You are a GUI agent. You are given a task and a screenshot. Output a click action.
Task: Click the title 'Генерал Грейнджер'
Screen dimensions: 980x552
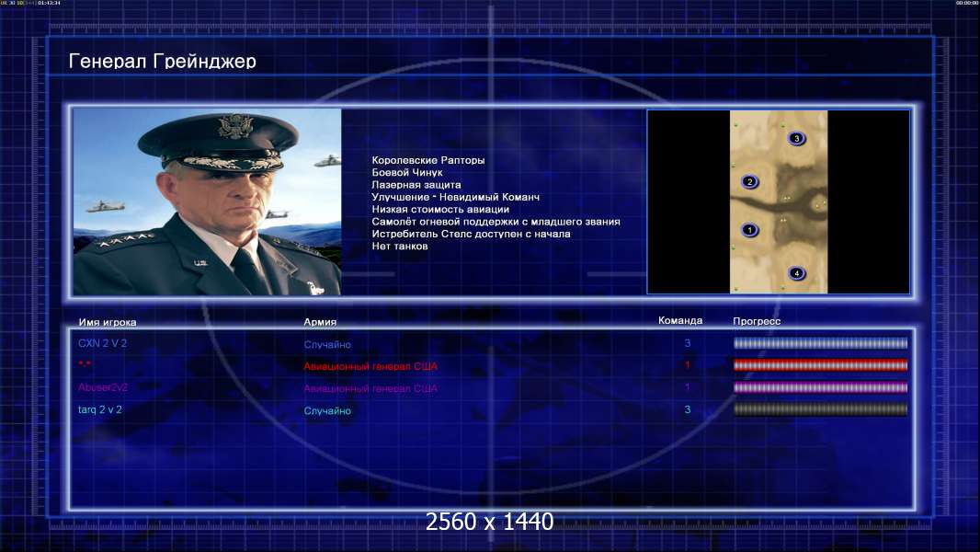(x=163, y=61)
